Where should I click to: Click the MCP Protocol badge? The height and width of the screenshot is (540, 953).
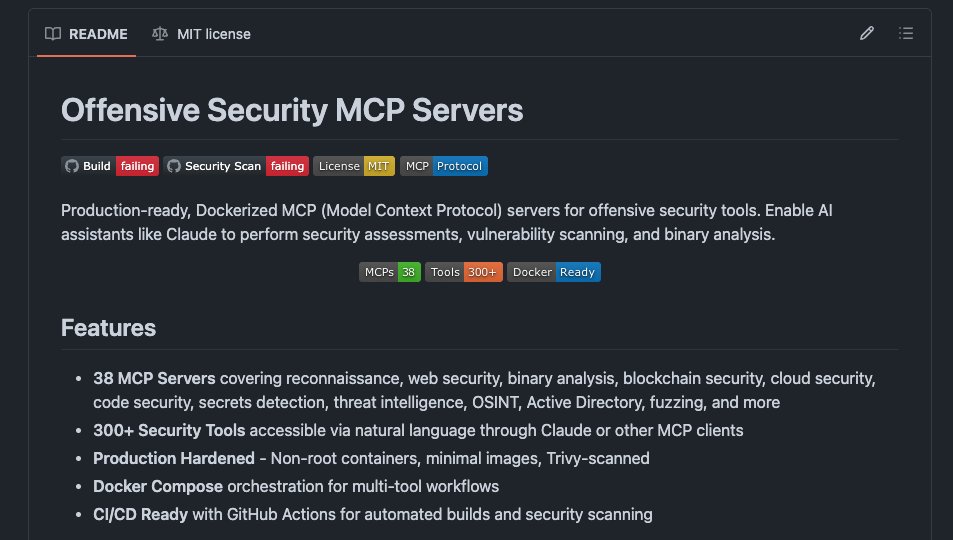pyautogui.click(x=444, y=166)
